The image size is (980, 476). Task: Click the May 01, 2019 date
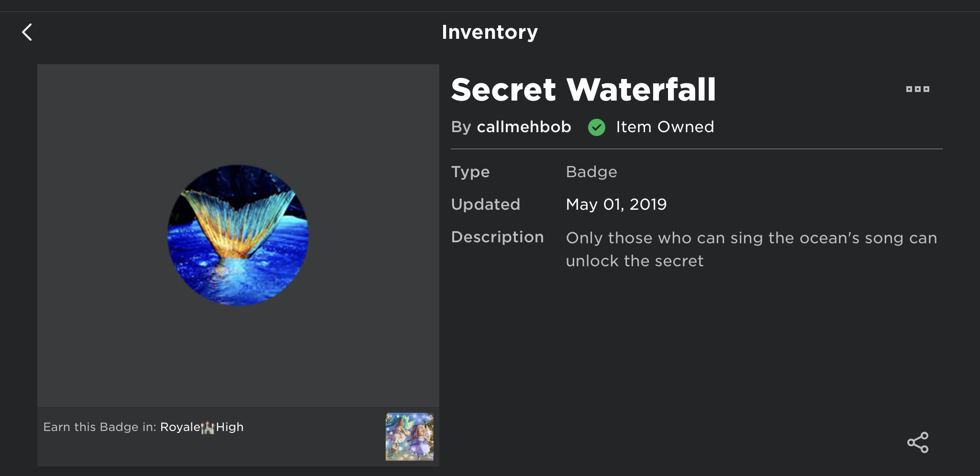click(x=616, y=204)
